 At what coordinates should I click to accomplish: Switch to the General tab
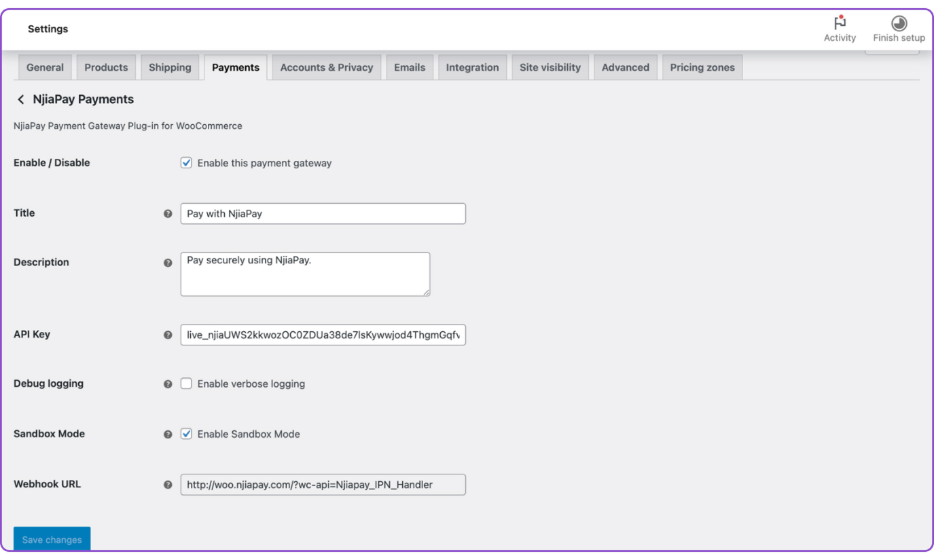click(x=45, y=67)
